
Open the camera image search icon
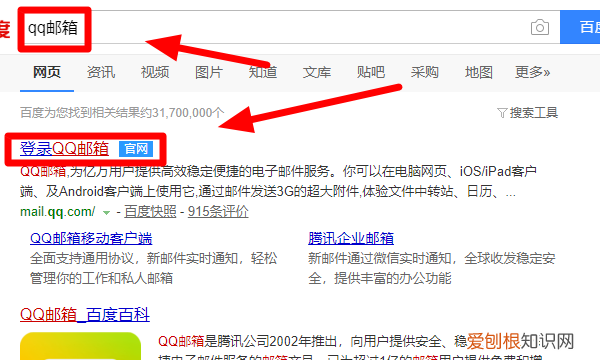[540, 28]
